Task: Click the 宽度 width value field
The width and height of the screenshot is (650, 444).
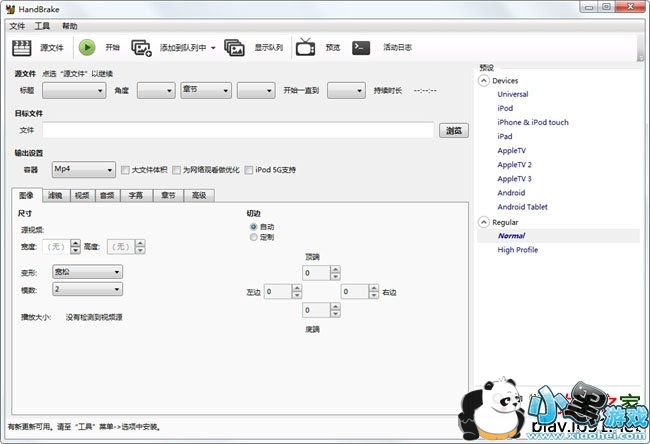Action: pyautogui.click(x=56, y=247)
